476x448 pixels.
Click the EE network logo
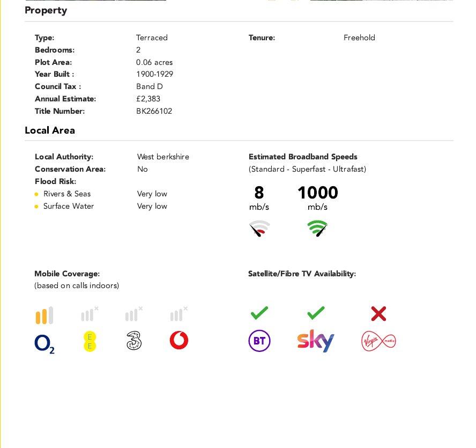pyautogui.click(x=90, y=341)
